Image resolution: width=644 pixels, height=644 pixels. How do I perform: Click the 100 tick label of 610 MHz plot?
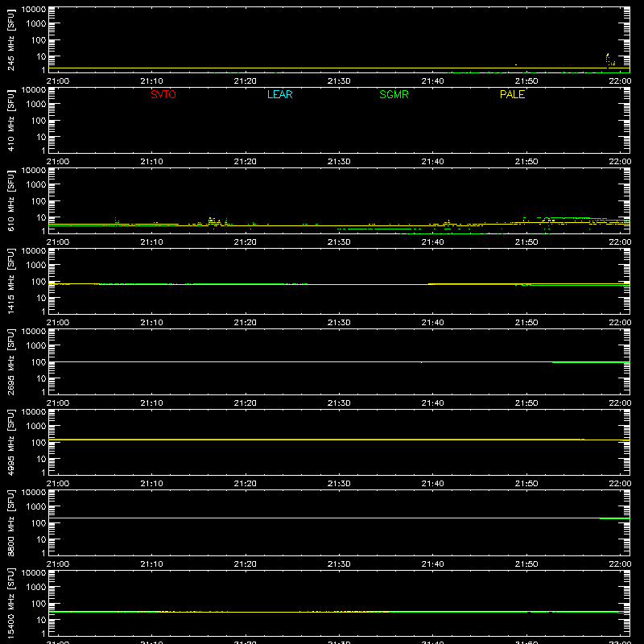coord(39,201)
